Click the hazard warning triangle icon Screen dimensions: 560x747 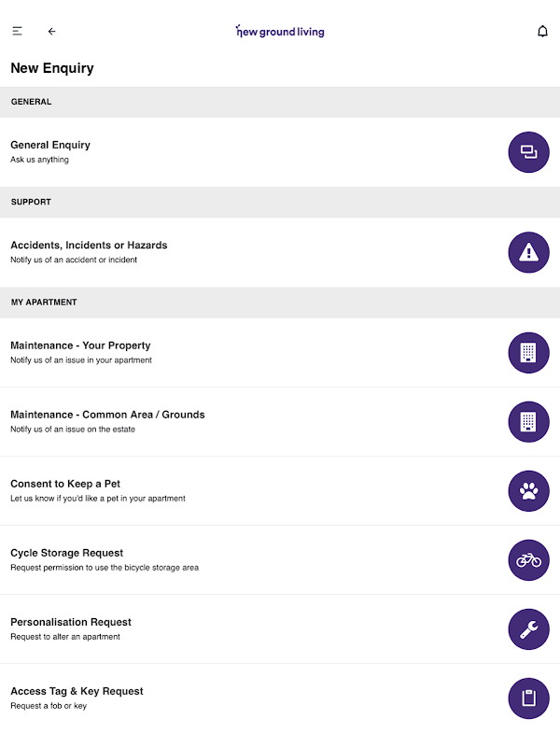(x=528, y=252)
